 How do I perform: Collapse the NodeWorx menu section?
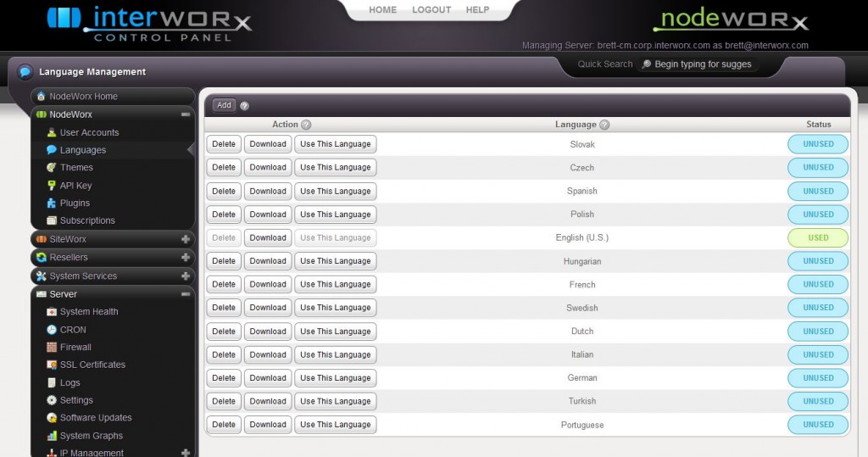(186, 114)
